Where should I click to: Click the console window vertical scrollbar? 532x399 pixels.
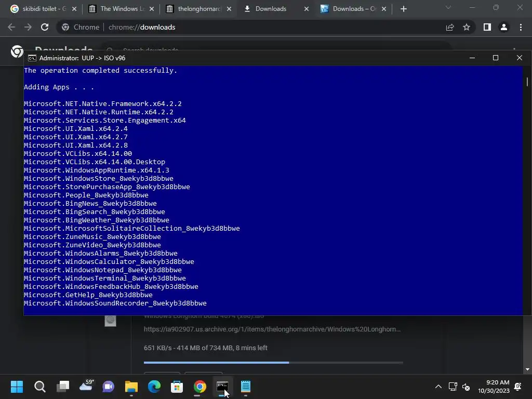527,190
